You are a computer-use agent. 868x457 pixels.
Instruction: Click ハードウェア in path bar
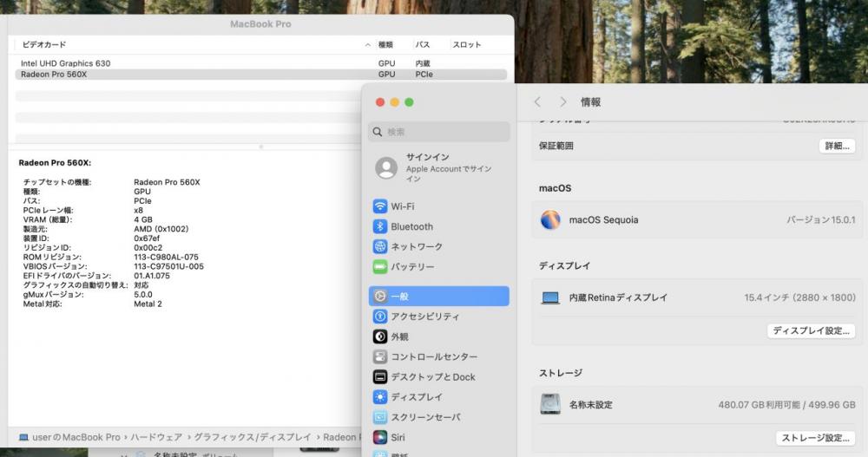click(x=156, y=437)
